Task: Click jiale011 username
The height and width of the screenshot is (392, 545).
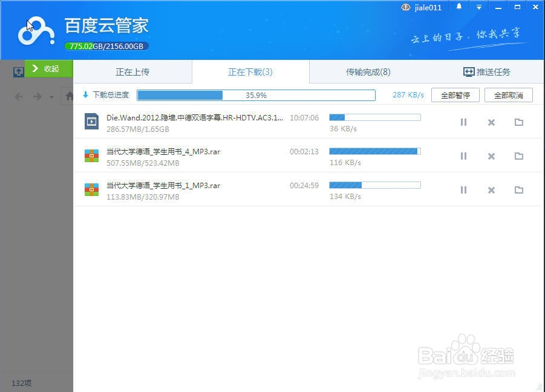Action: click(x=428, y=8)
